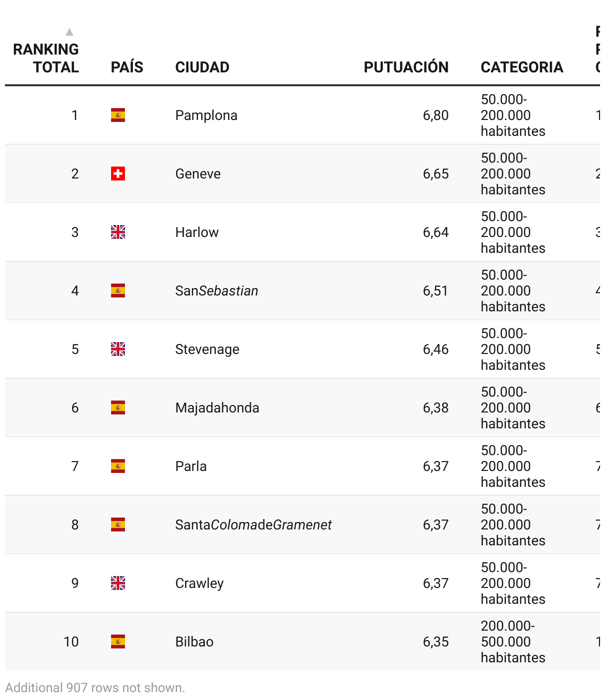This screenshot has width=605, height=700.
Task: Click UK flag beside Crawley
Action: 118,583
